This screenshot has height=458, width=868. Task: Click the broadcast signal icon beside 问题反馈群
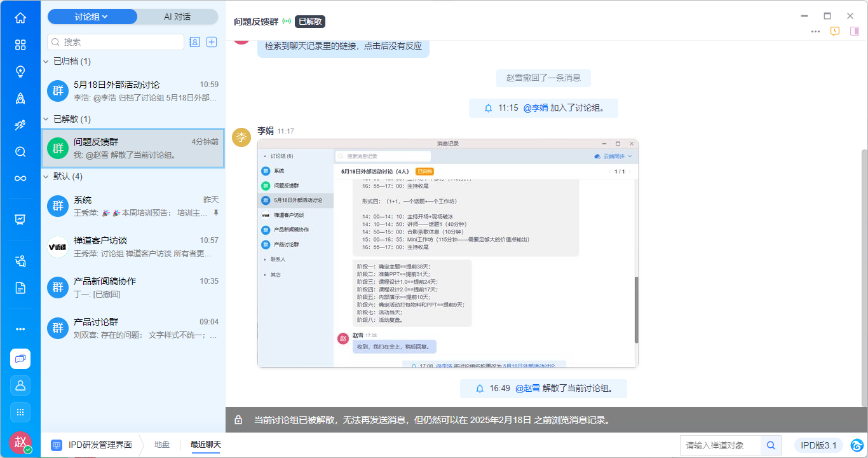pyautogui.click(x=287, y=22)
